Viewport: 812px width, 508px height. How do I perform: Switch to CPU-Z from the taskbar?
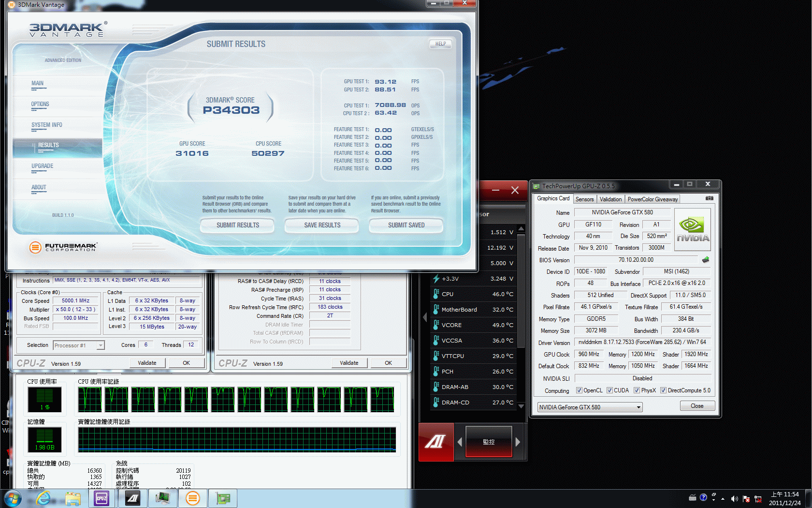(x=101, y=498)
